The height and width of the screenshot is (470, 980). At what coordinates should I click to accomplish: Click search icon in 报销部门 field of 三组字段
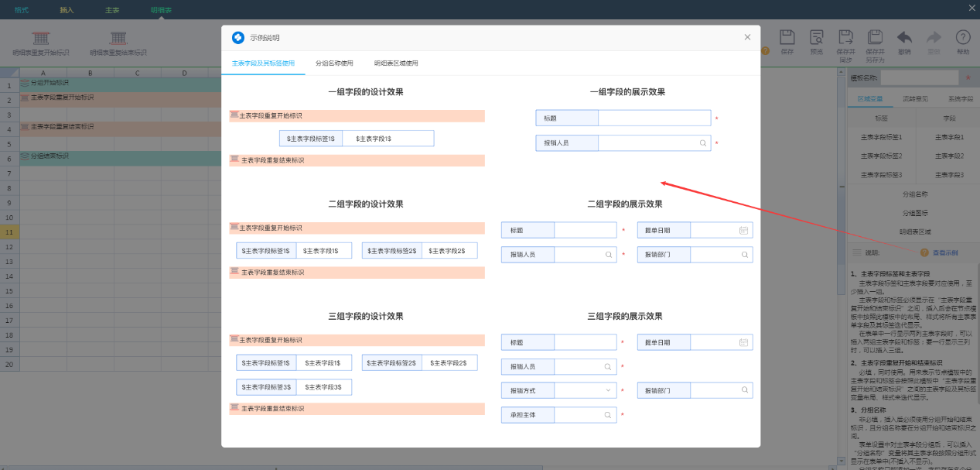744,391
